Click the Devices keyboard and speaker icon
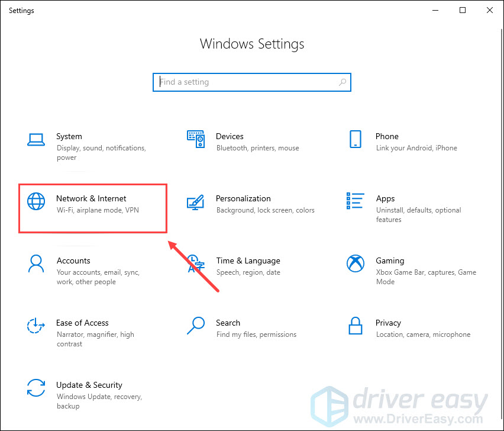 196,139
